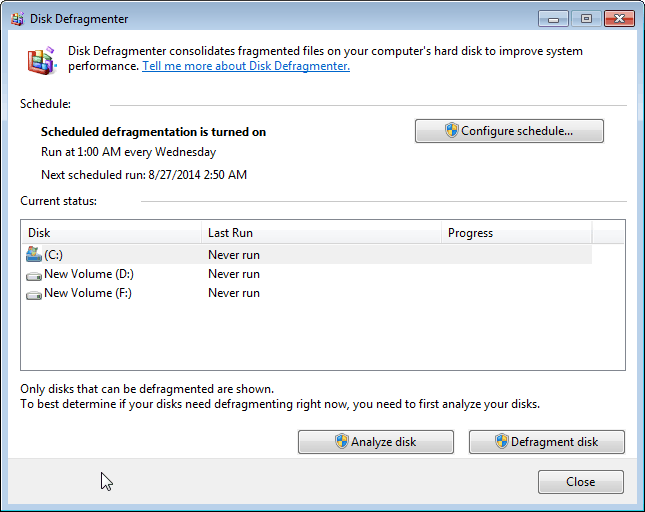Click the New Volume (D:) drive icon
The width and height of the screenshot is (645, 512).
(34, 275)
